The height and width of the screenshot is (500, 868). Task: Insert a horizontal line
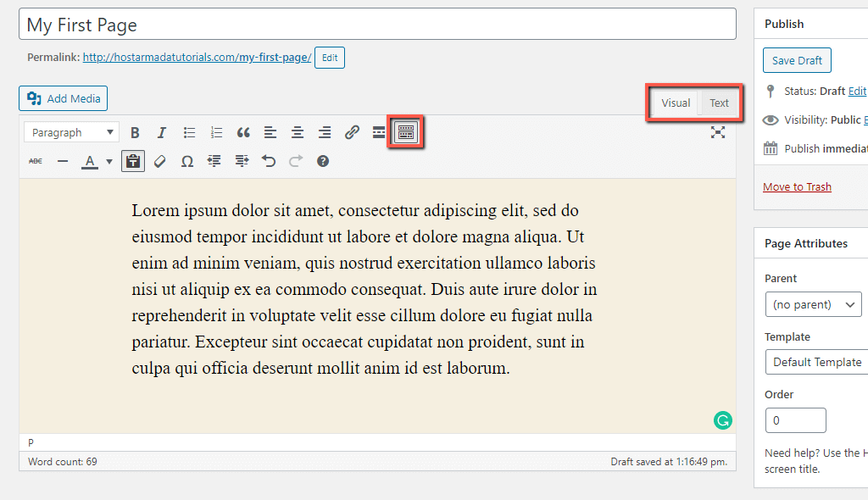(63, 161)
